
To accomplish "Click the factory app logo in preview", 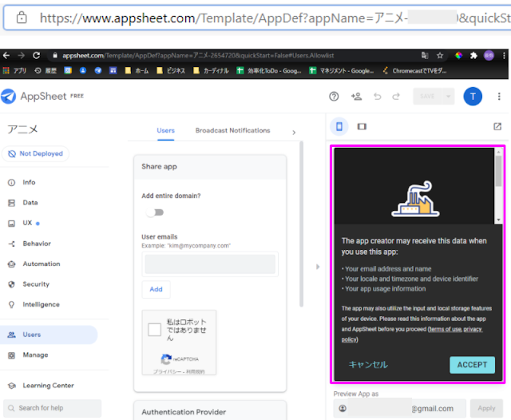I will tap(415, 199).
